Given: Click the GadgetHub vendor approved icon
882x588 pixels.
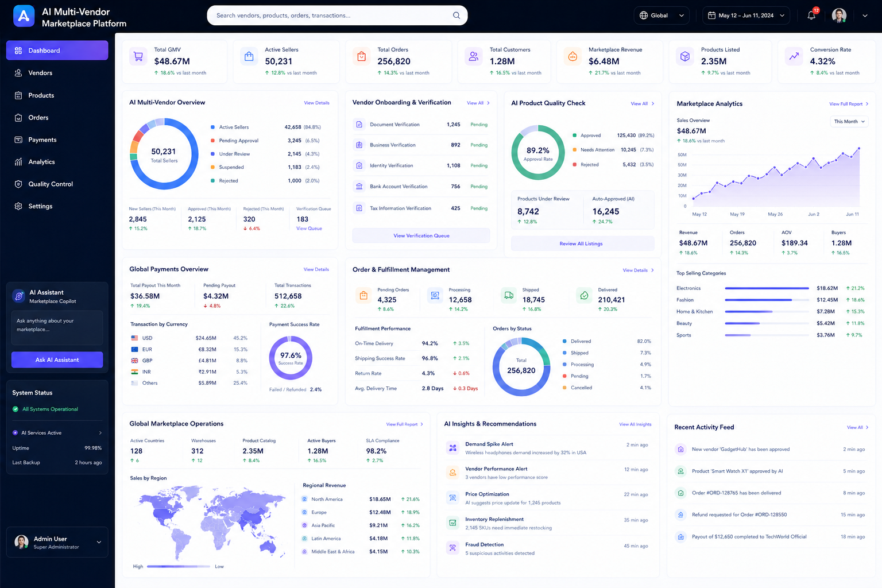Looking at the screenshot, I should coord(680,449).
